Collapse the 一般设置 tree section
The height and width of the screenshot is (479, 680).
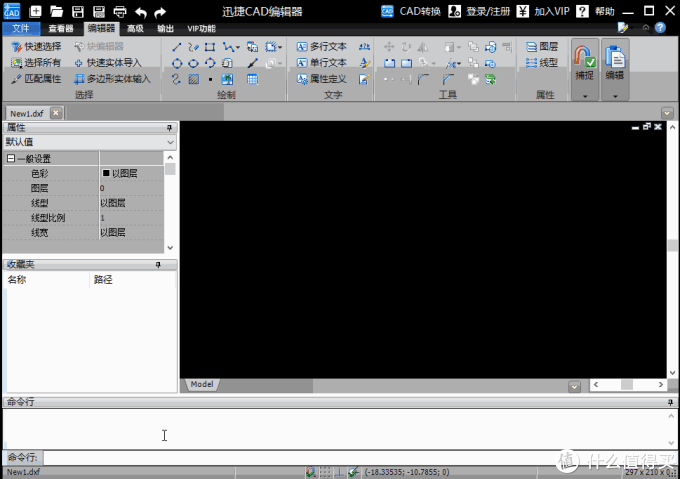point(11,159)
